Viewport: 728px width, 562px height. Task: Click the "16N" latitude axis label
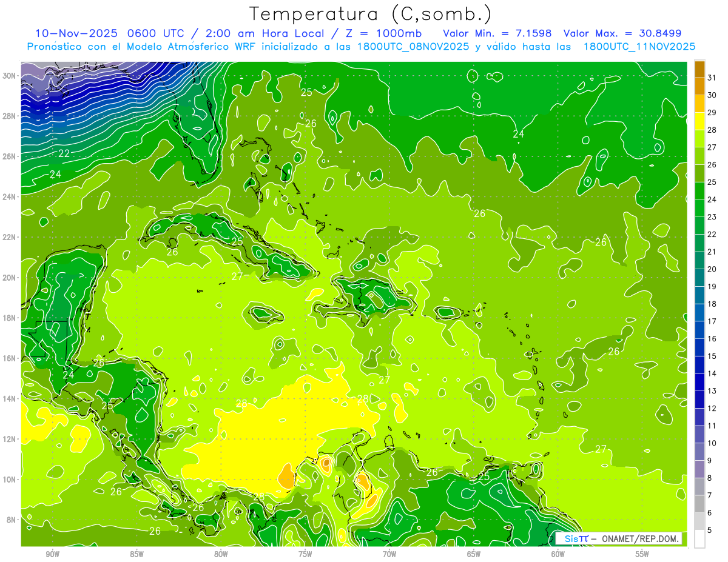click(10, 358)
